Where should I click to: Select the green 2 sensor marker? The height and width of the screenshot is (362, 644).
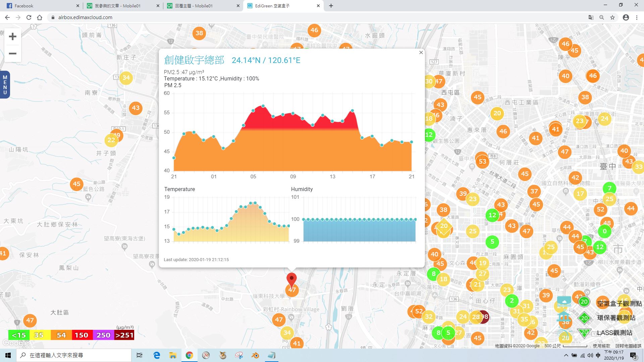(512, 301)
